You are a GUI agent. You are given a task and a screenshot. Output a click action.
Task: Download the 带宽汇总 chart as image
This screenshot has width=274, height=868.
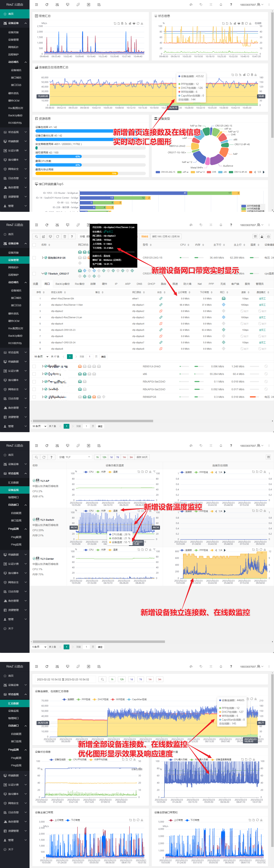click(x=142, y=24)
